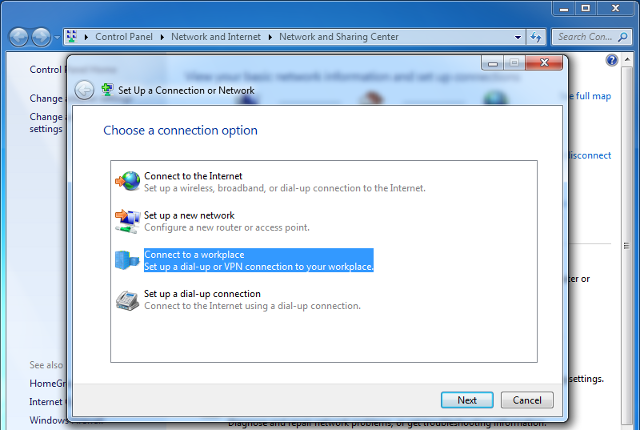Click the Control Panel address bar icon
The image size is (640, 430).
[x=72, y=37]
